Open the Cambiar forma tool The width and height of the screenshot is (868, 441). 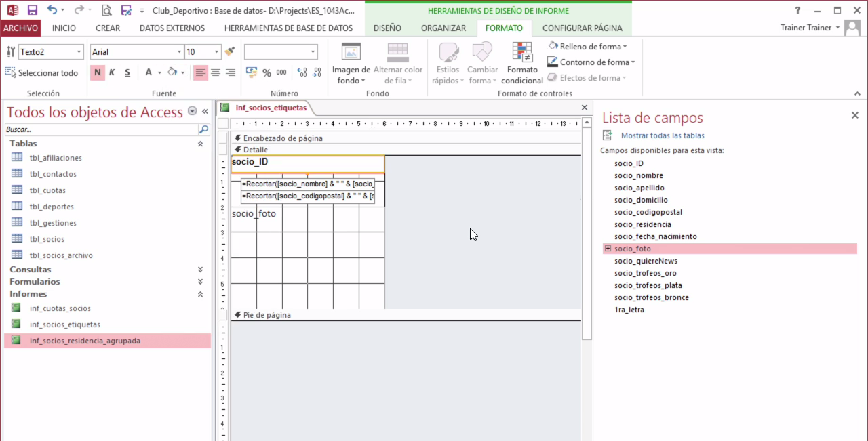(482, 63)
